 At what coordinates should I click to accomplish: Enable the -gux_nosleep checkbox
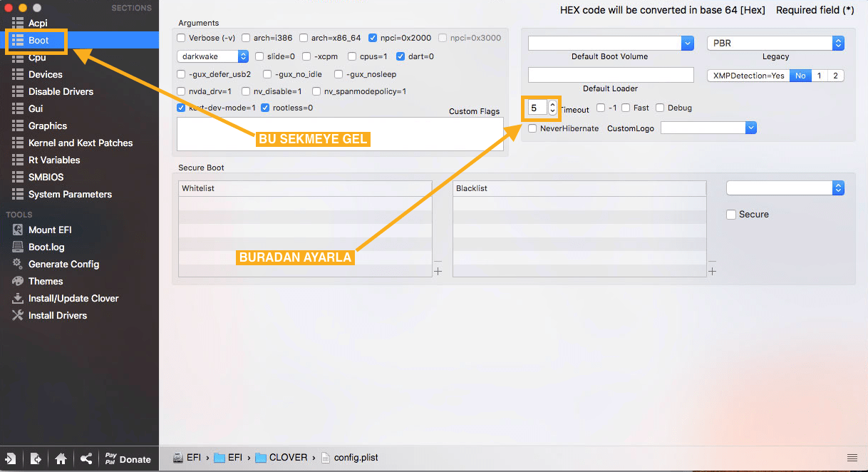(x=339, y=74)
